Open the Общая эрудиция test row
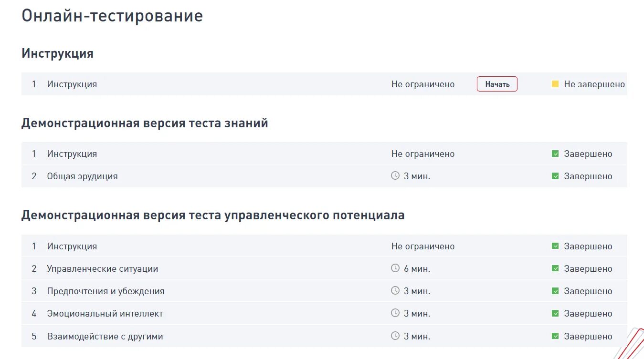644x359 pixels. [x=324, y=176]
